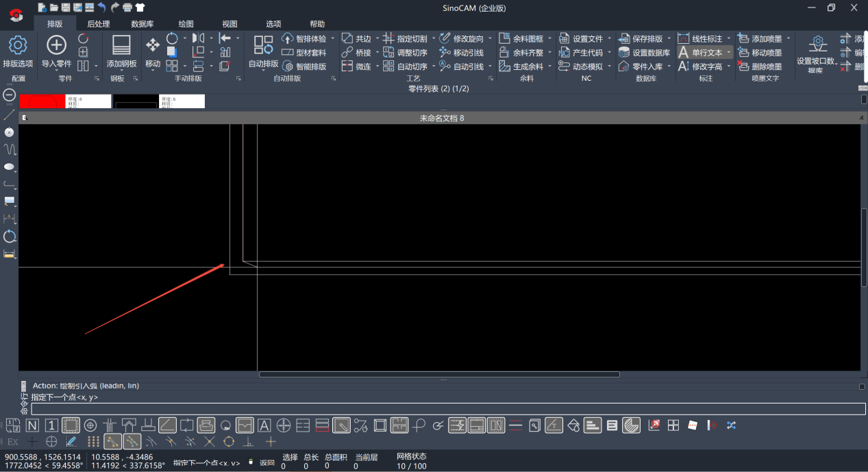This screenshot has height=472, width=868.
Task: Toggle the highlighted angle bevel button
Action: (x=167, y=425)
